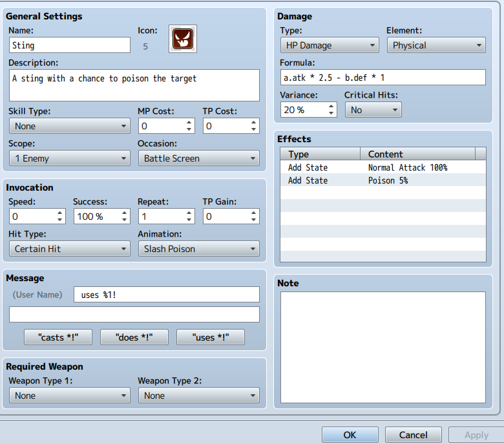
Task: Select the Poison 5% effect row
Action: click(383, 180)
